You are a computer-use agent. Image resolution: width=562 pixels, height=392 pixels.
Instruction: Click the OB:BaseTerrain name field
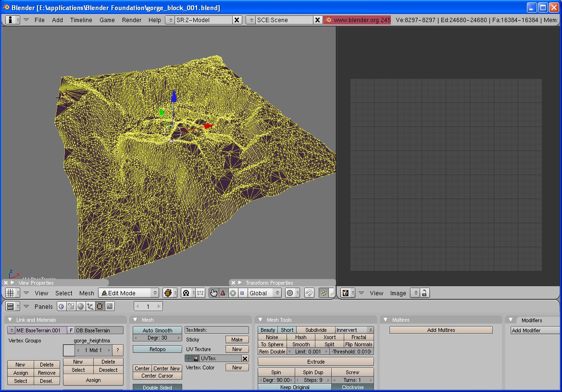click(x=99, y=330)
